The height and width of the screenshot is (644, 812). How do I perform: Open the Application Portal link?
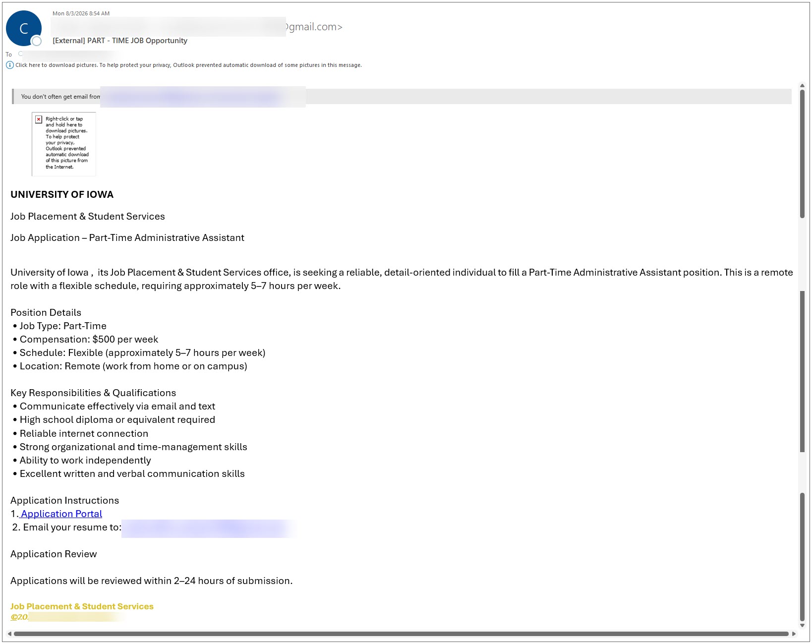click(x=61, y=514)
